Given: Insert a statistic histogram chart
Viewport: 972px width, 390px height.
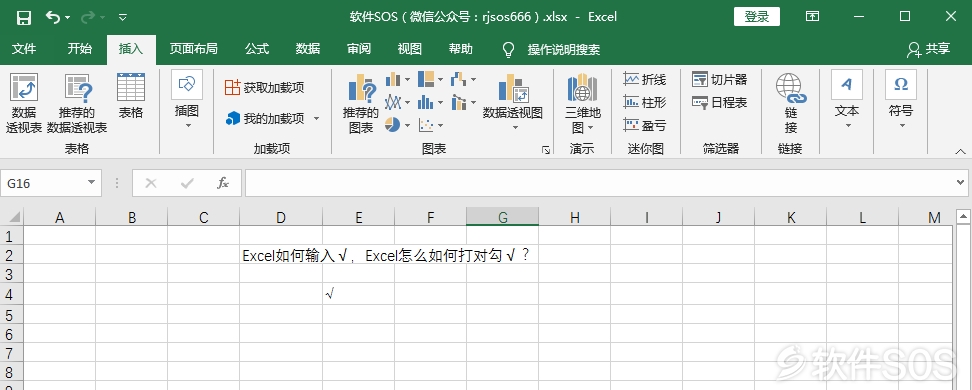Looking at the screenshot, I should point(430,102).
